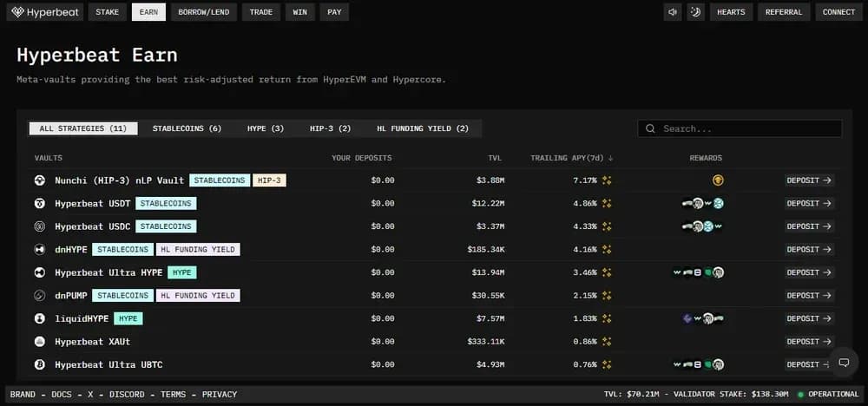
Task: Connect wallet with Connect button
Action: click(x=838, y=12)
